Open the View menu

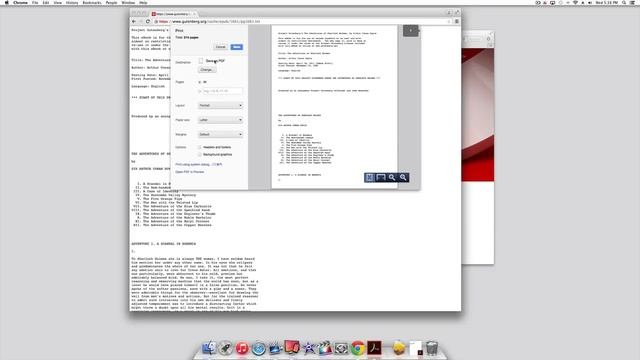click(x=58, y=2)
